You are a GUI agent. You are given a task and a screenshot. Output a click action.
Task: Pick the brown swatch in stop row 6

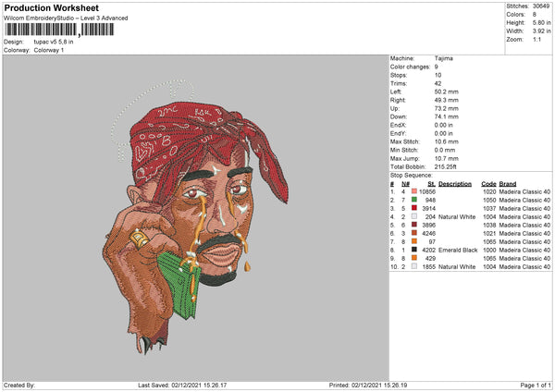[414, 233]
